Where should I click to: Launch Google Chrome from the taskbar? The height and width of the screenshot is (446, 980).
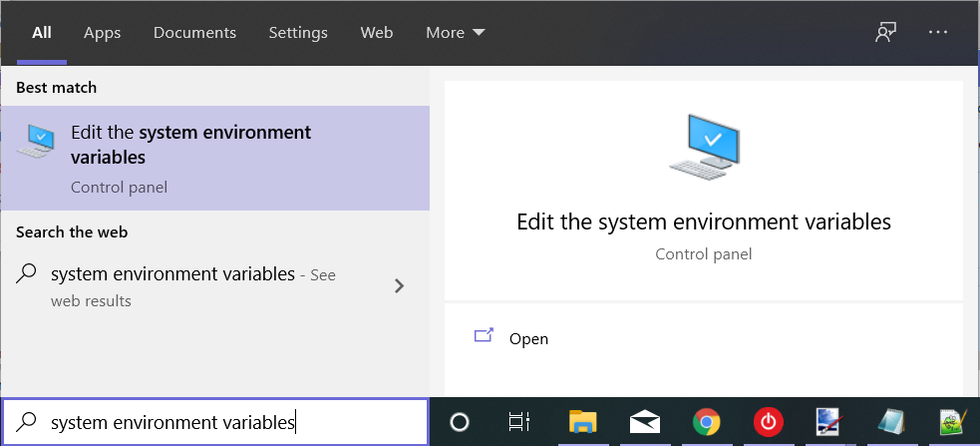pos(706,423)
